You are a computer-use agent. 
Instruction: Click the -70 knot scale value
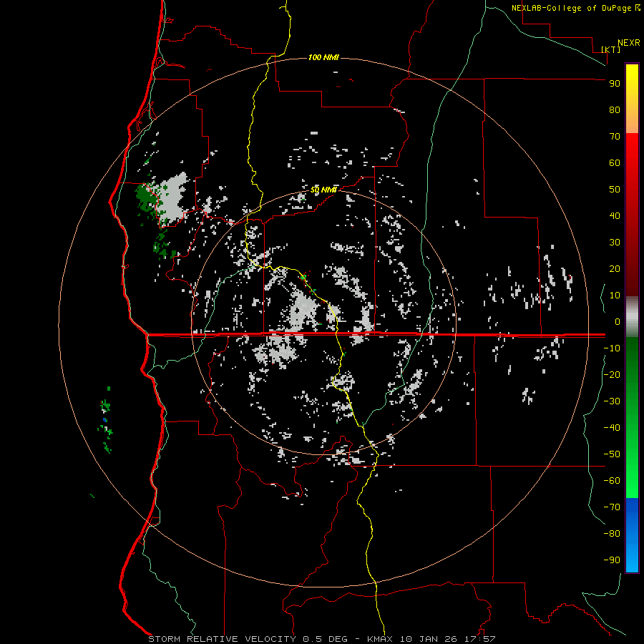[x=612, y=507]
